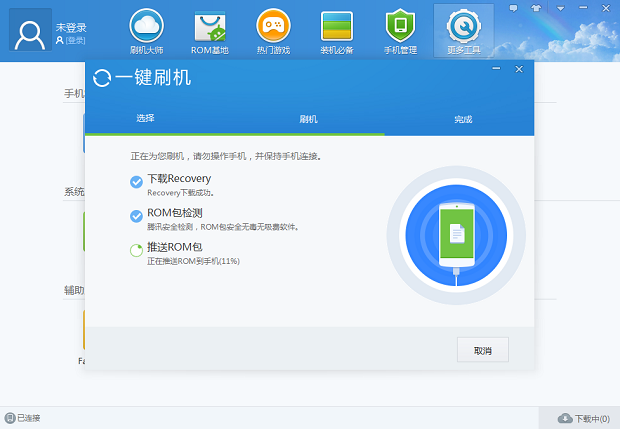This screenshot has width=620, height=429.
Task: Go to 热门游戏 section
Action: tap(273, 30)
